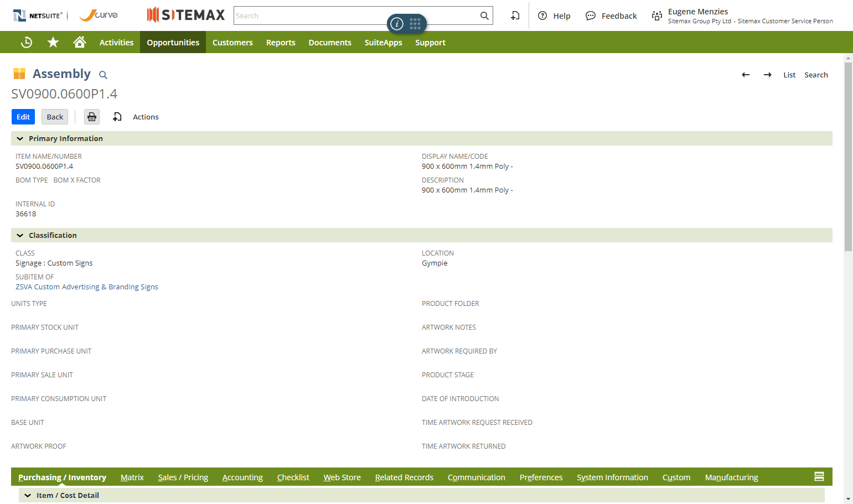The width and height of the screenshot is (853, 504).
Task: Click the NetSuite logo
Action: pos(38,15)
